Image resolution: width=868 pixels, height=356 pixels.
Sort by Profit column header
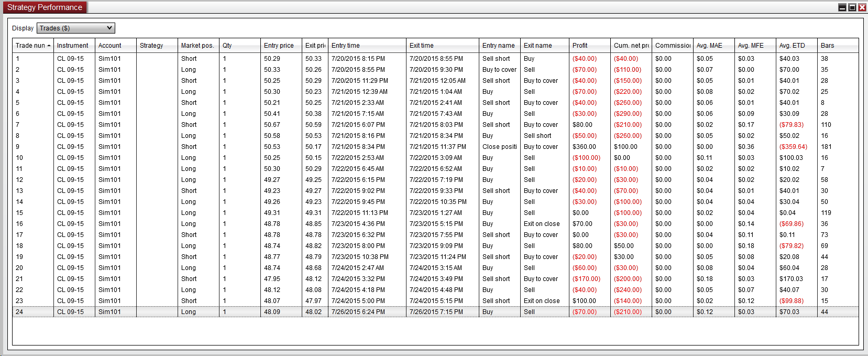[590, 46]
